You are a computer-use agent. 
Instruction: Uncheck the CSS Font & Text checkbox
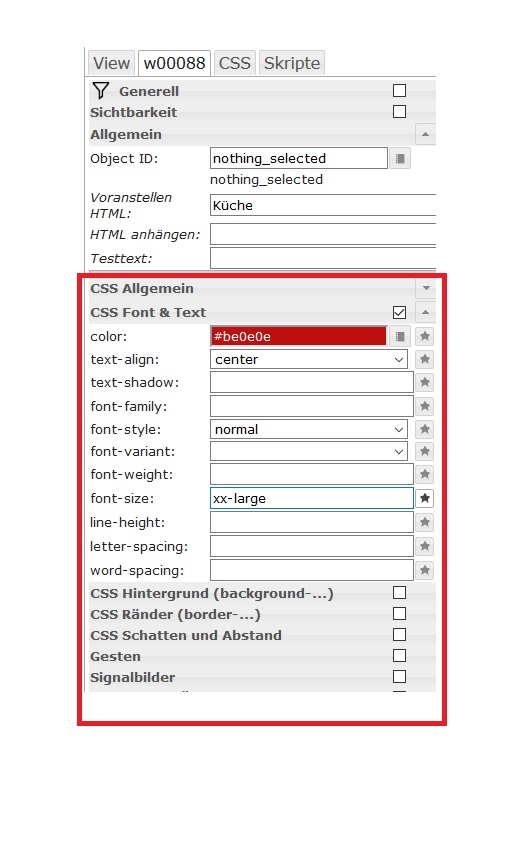pos(399,312)
